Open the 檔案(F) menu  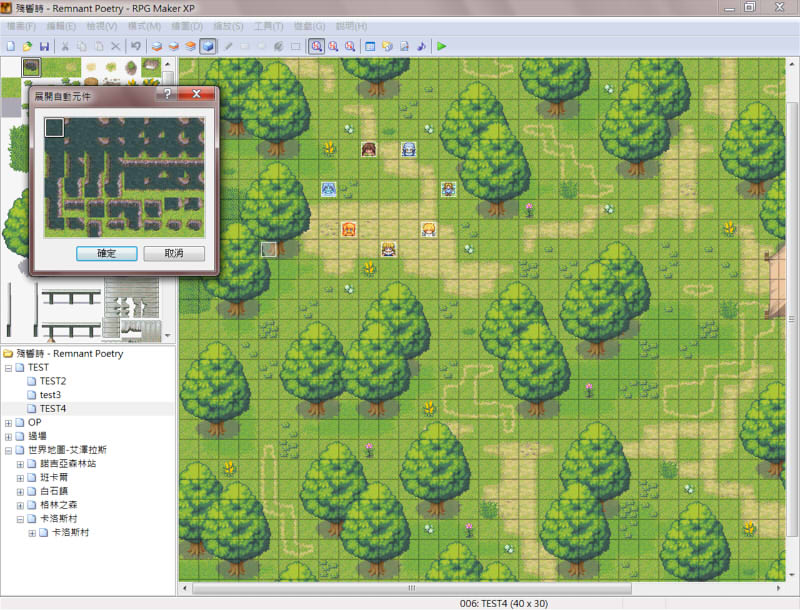[x=21, y=26]
